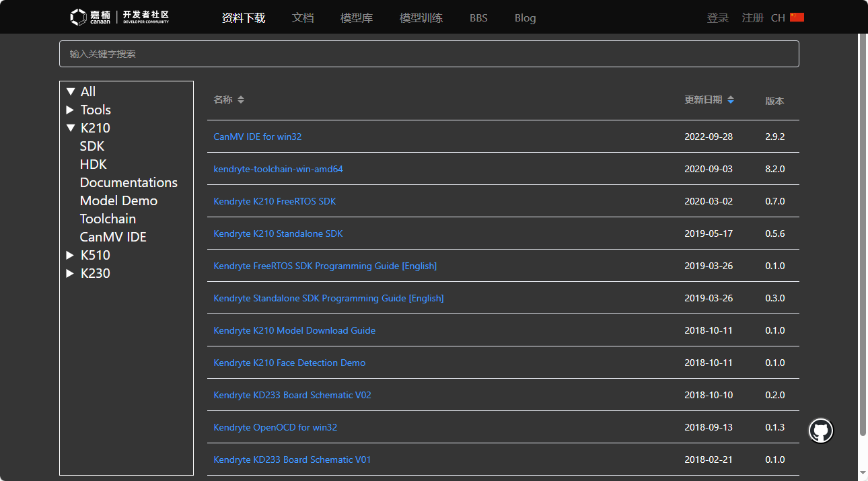The width and height of the screenshot is (868, 481).
Task: Sort list by name column arrows
Action: [x=241, y=100]
